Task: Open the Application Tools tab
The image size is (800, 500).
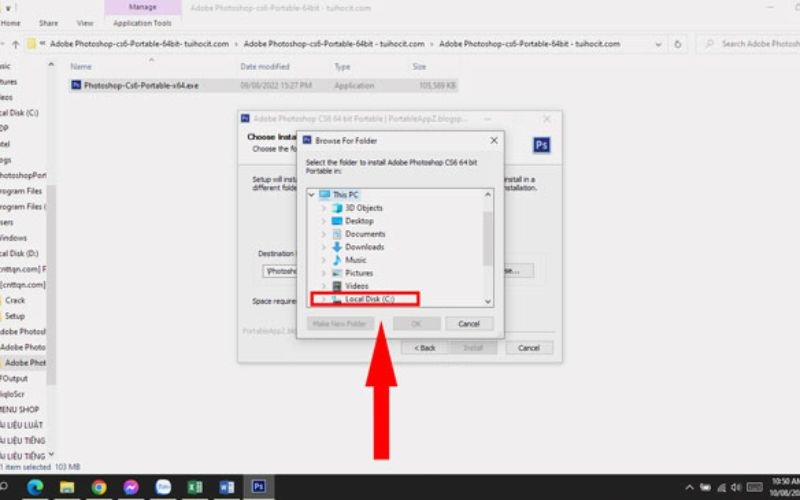Action: 142,23
